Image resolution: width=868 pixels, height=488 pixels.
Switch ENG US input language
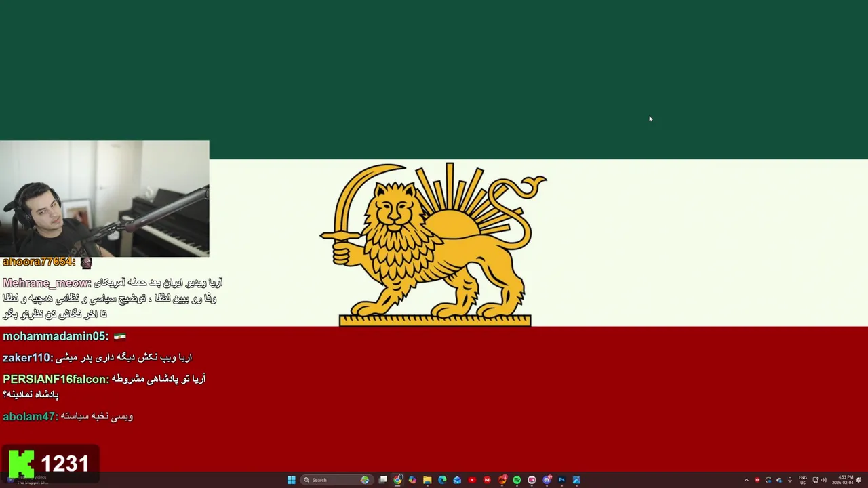click(x=803, y=480)
